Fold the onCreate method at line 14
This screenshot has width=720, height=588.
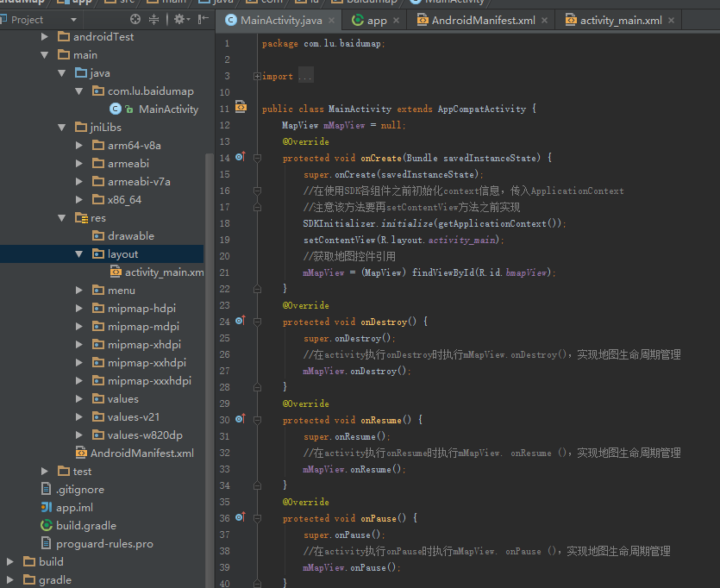pyautogui.click(x=257, y=159)
